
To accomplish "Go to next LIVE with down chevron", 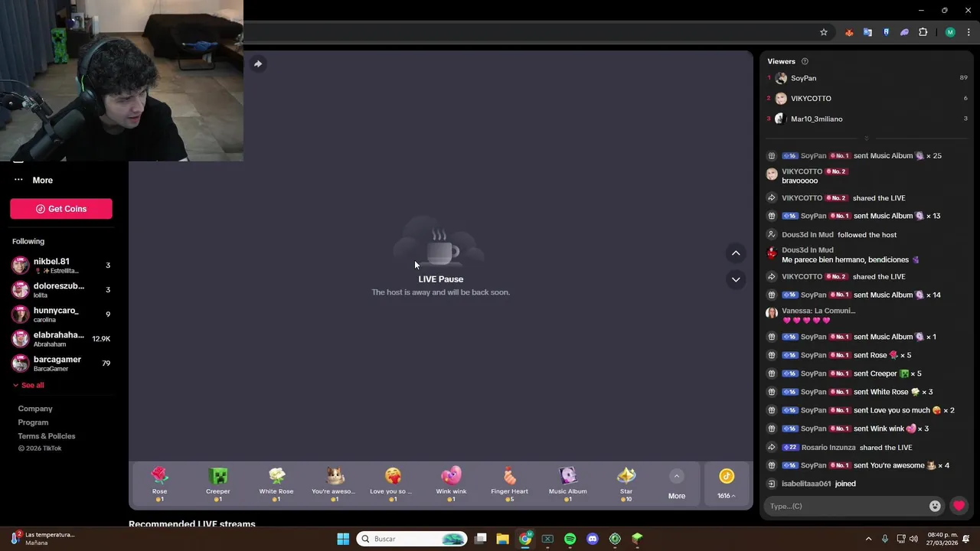I will pyautogui.click(x=736, y=279).
